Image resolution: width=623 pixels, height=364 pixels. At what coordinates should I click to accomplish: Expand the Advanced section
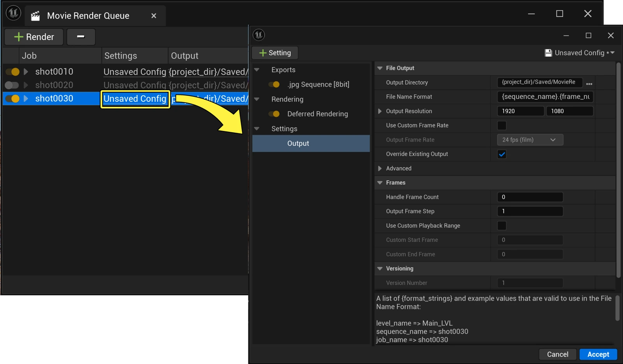(x=380, y=168)
